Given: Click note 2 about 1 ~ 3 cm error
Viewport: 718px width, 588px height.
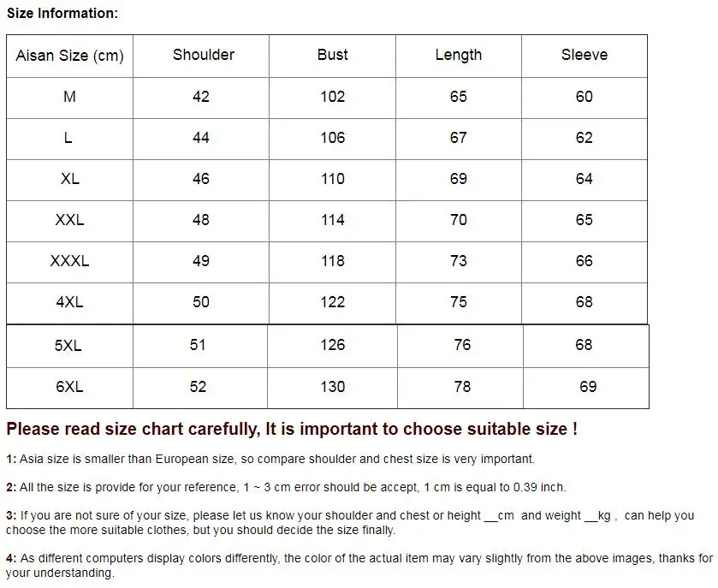Looking at the screenshot, I should coord(286,487).
